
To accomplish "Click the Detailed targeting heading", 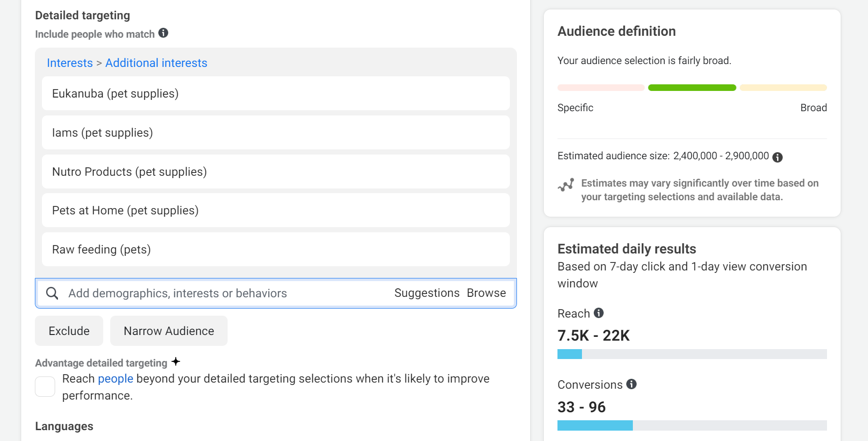I will click(x=82, y=15).
